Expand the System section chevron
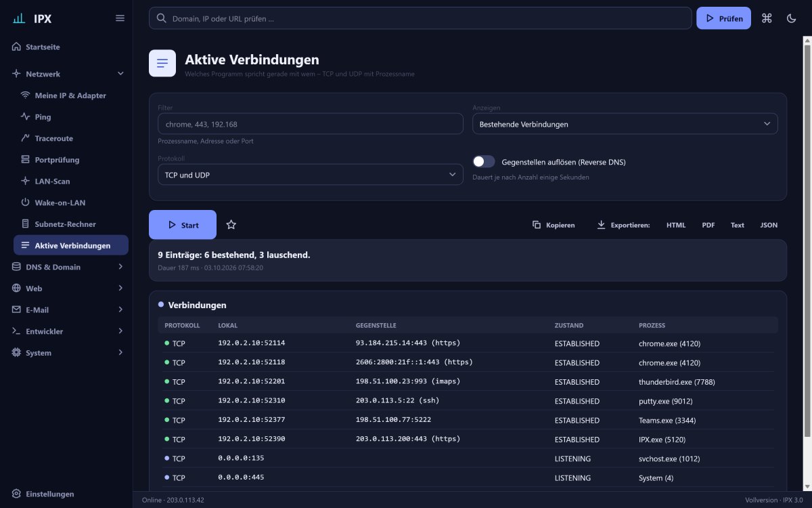The height and width of the screenshot is (508, 812). point(120,353)
